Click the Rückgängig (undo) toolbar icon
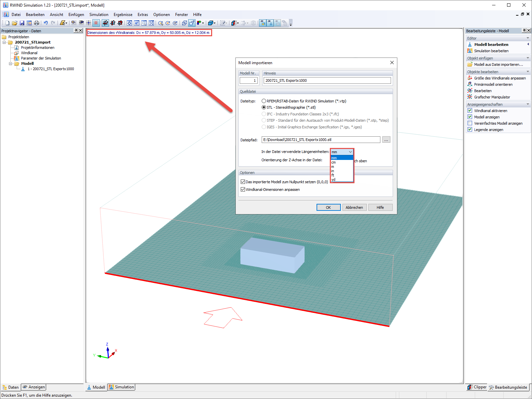This screenshot has width=532, height=399. pos(46,23)
